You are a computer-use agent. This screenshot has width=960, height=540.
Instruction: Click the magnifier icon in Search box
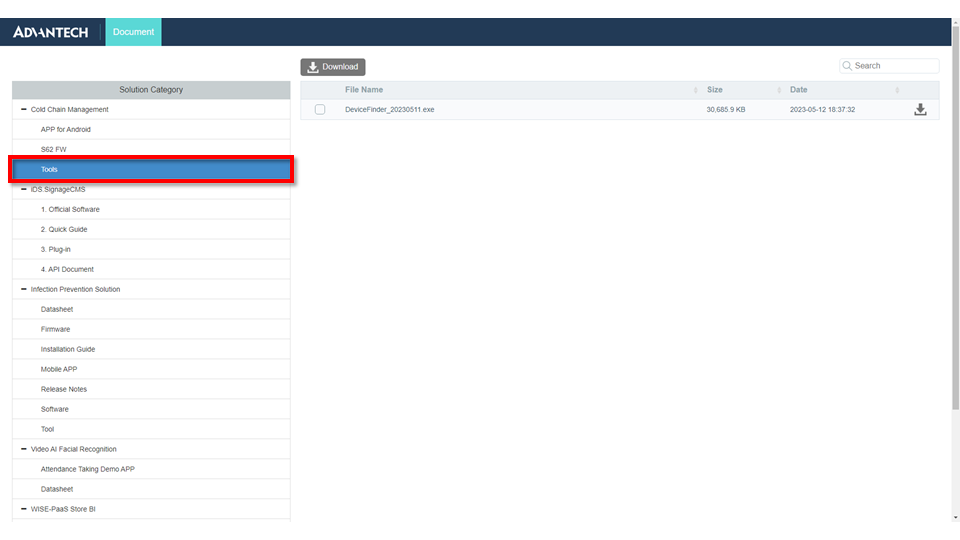coord(848,66)
